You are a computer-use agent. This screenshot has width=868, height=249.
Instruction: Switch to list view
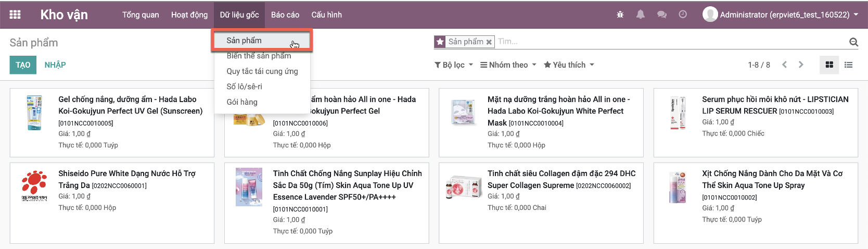[848, 65]
